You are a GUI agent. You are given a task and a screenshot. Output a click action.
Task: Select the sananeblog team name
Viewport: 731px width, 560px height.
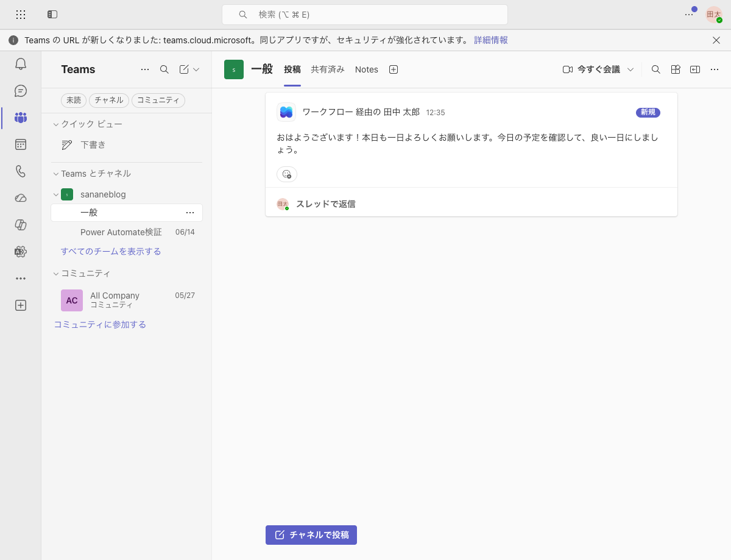click(103, 194)
